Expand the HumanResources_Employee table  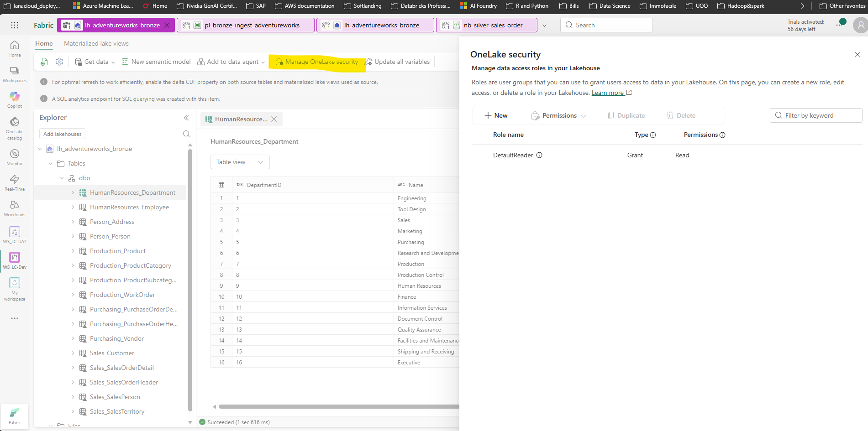[73, 207]
